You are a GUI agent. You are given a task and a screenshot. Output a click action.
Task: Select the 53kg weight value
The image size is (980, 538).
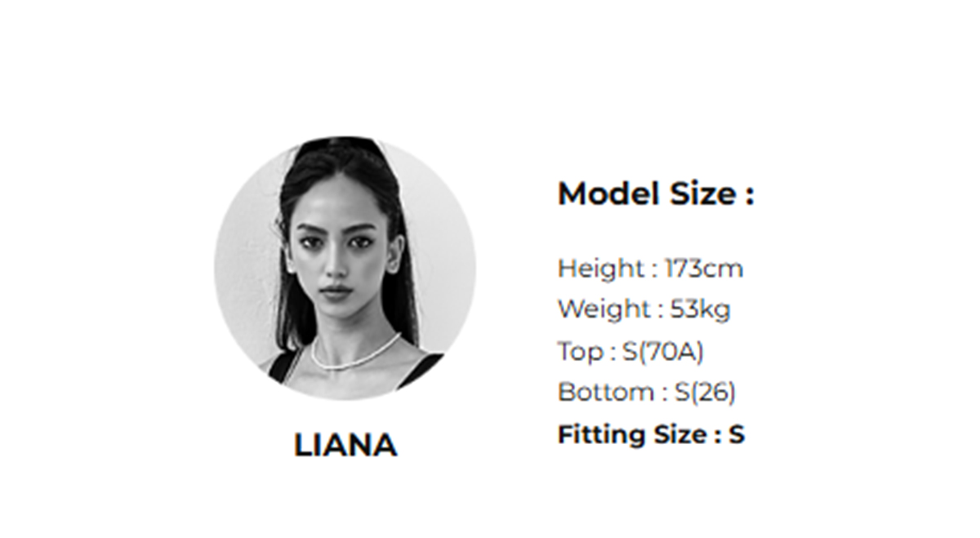pyautogui.click(x=700, y=309)
